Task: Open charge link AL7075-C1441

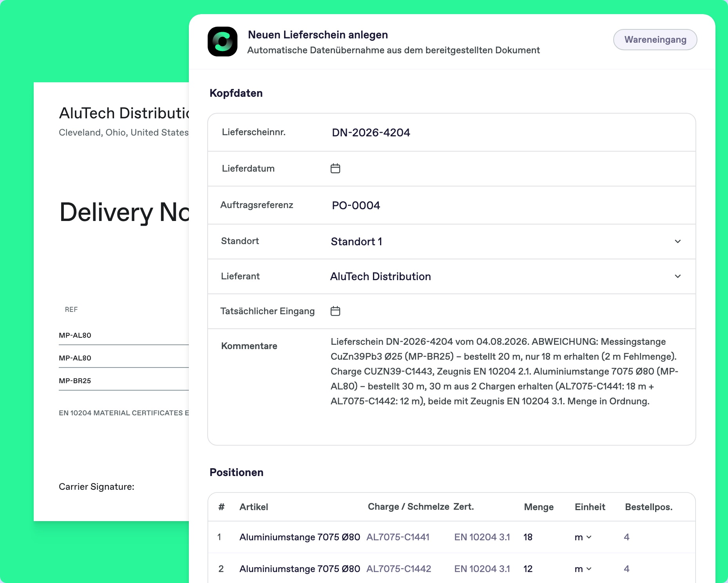Action: coord(398,537)
